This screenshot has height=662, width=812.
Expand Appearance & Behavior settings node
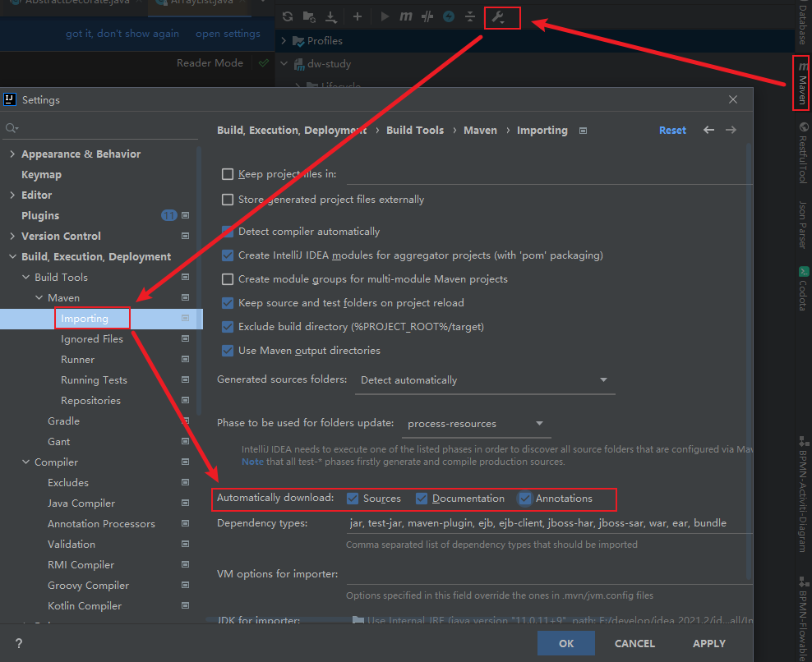click(x=12, y=154)
